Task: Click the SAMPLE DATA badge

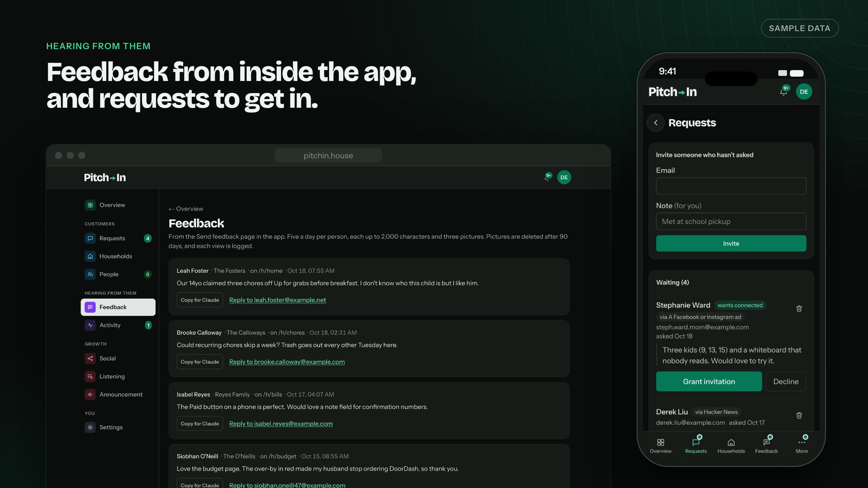Action: pyautogui.click(x=800, y=28)
